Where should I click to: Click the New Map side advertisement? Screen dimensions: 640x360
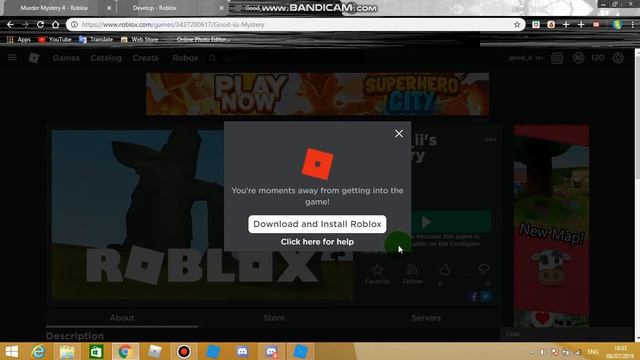point(551,225)
